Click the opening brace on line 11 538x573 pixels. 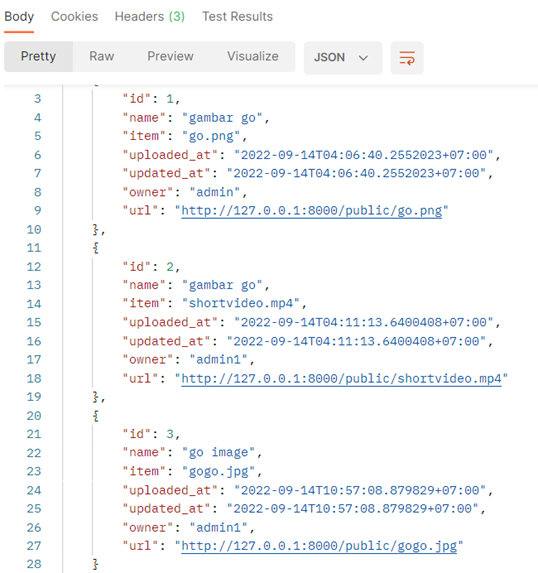(95, 248)
